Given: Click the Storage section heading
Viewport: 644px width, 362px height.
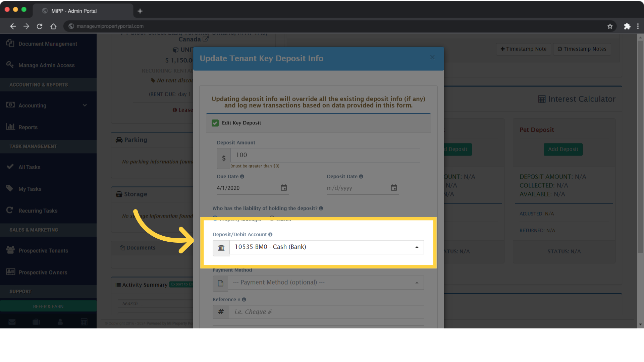Looking at the screenshot, I should click(131, 194).
